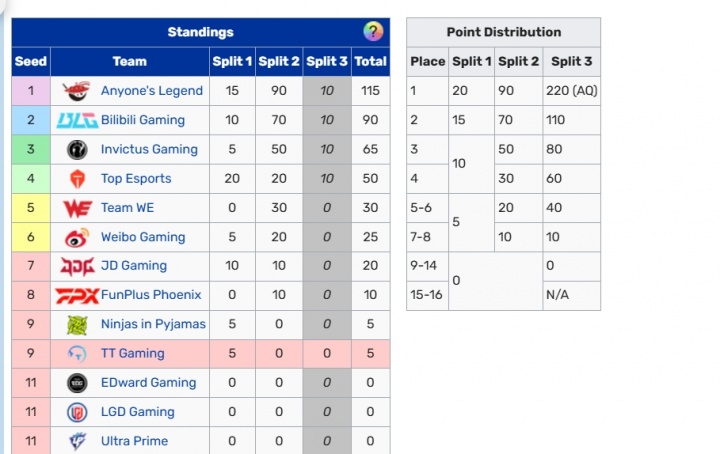
Task: Click the Ninjas in Pyjamas logo
Action: 77,325
